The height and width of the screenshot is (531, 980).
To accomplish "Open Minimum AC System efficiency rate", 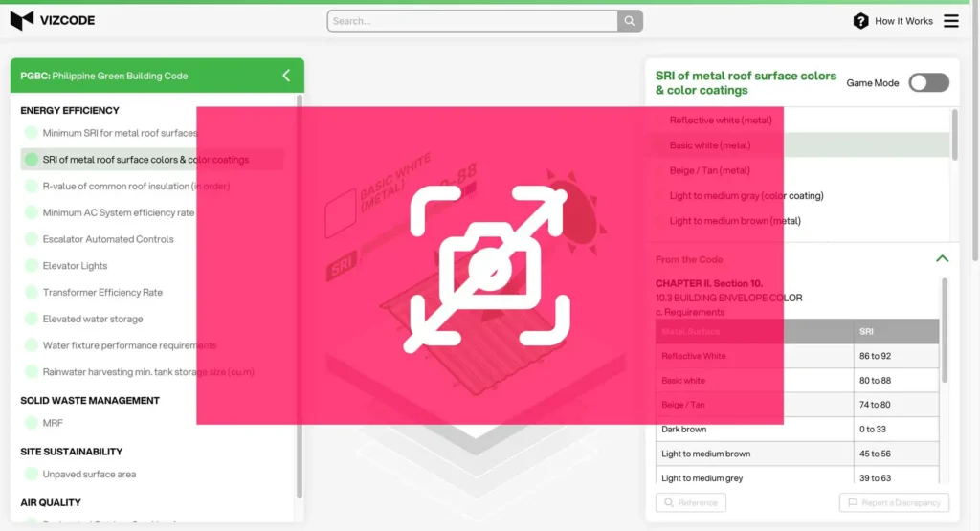I will [118, 212].
